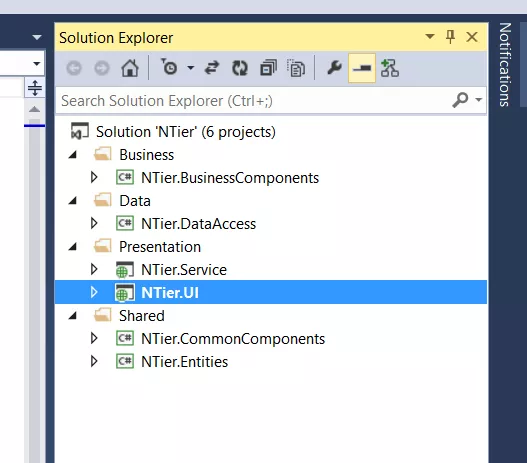Expand the NTier.BusinessComponents project

(94, 177)
